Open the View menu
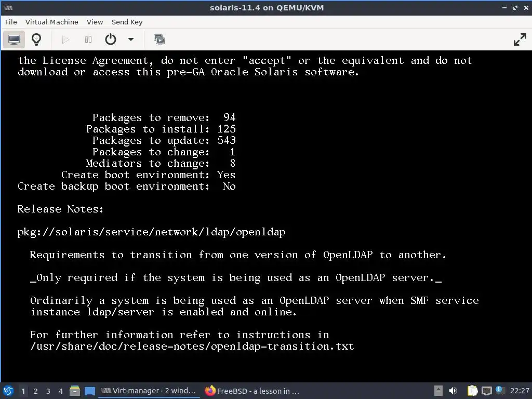Screen dimensions: 532x399 (95, 22)
